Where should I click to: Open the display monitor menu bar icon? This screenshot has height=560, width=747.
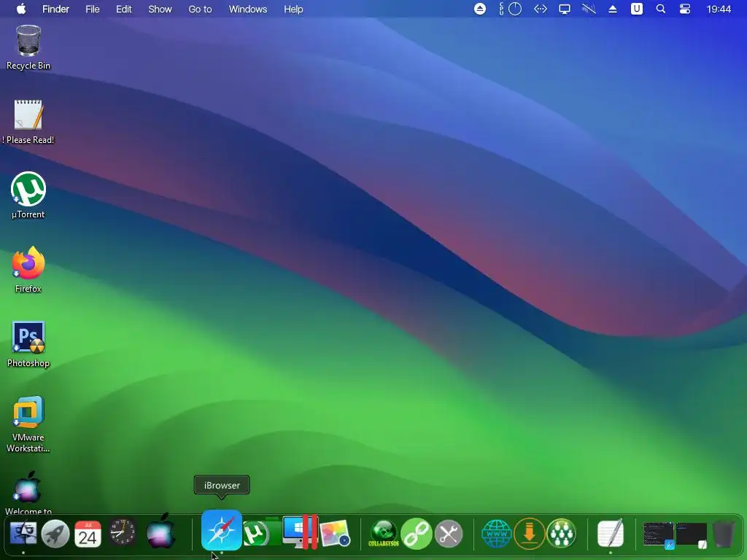tap(565, 9)
